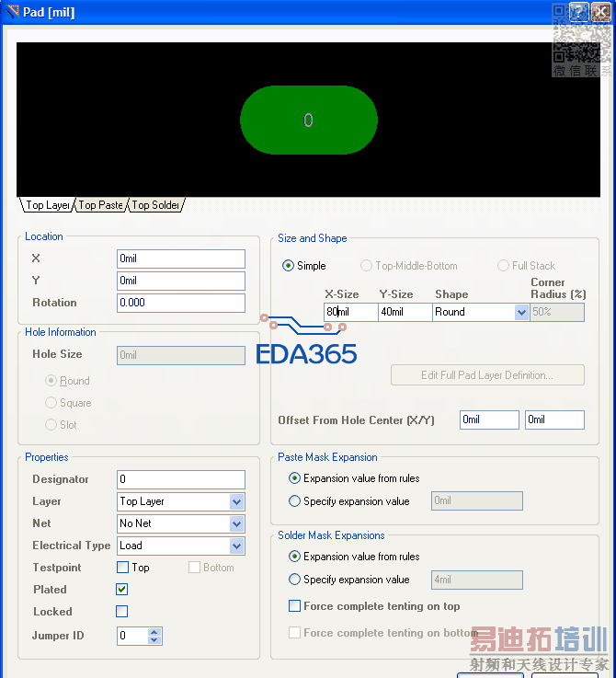This screenshot has width=616, height=678.
Task: Select solder mask Expansion value from rules
Action: tap(294, 557)
